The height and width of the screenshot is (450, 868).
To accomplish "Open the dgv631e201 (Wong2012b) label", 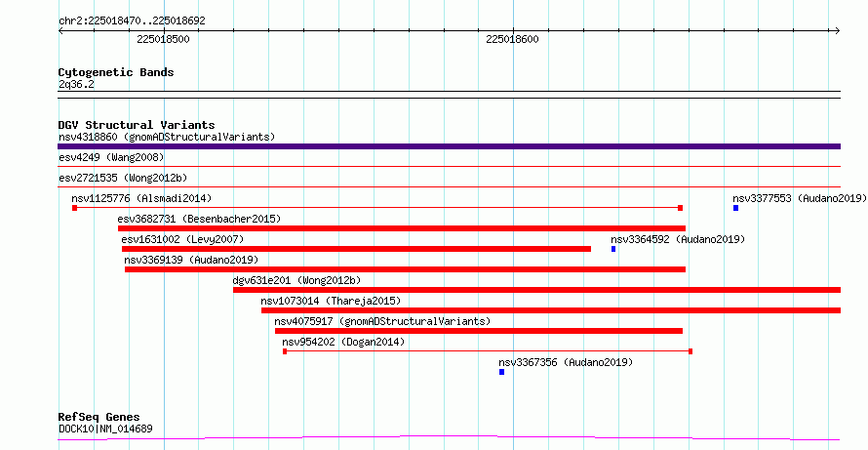I will [296, 280].
